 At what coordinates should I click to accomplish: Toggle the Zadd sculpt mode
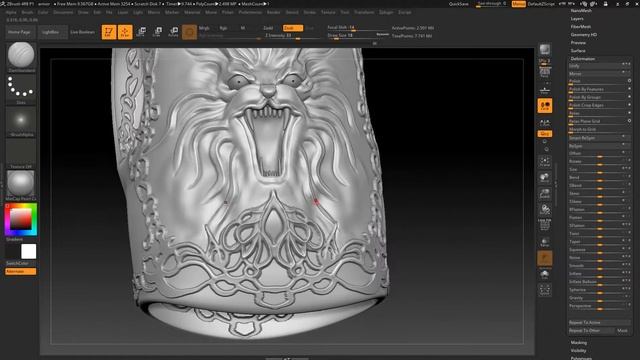[268, 28]
